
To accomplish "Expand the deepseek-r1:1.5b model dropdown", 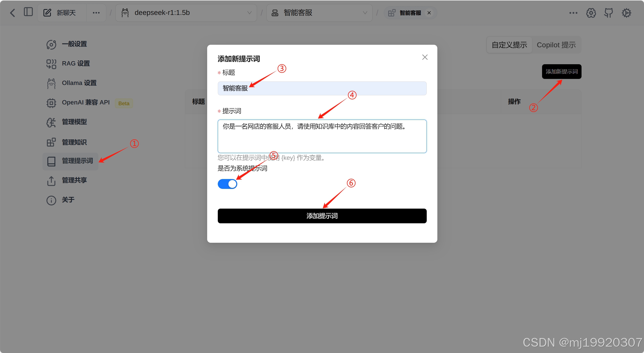I will 186,13.
